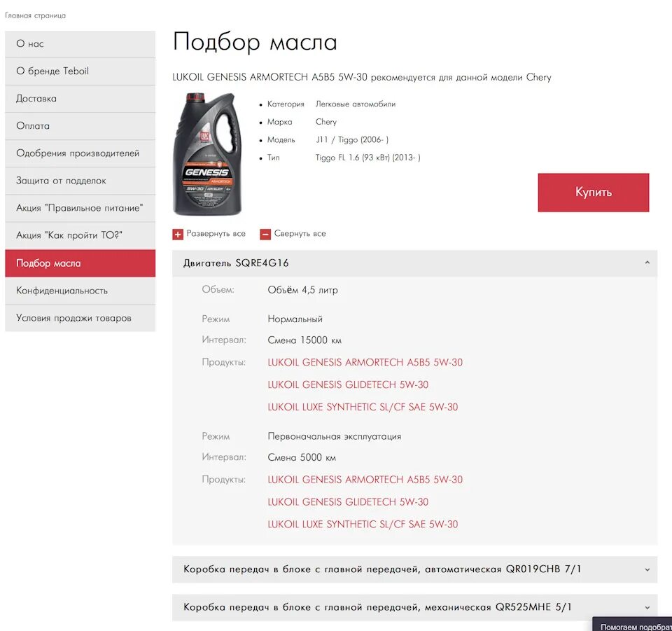Open the Коробка передач механическая QR525MHE header
Viewport: 672px width, 631px height.
point(414,607)
